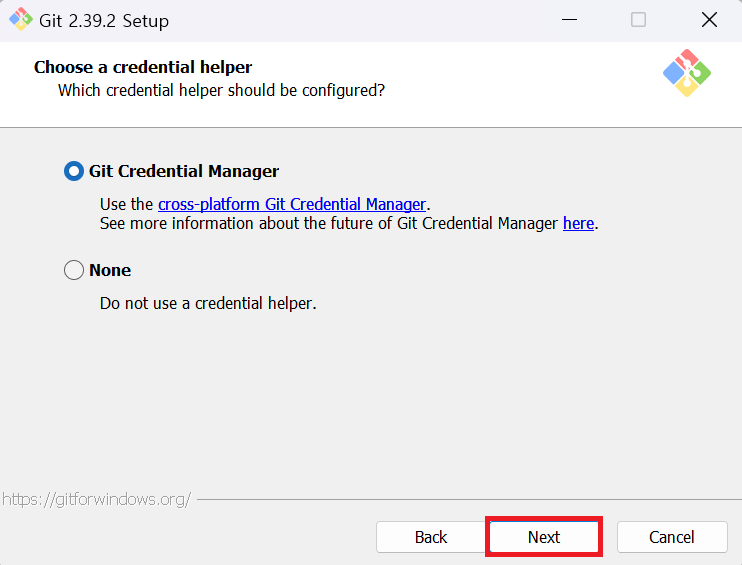Click the "Do not use a credential helper" description
The image size is (742, 565).
[208, 303]
